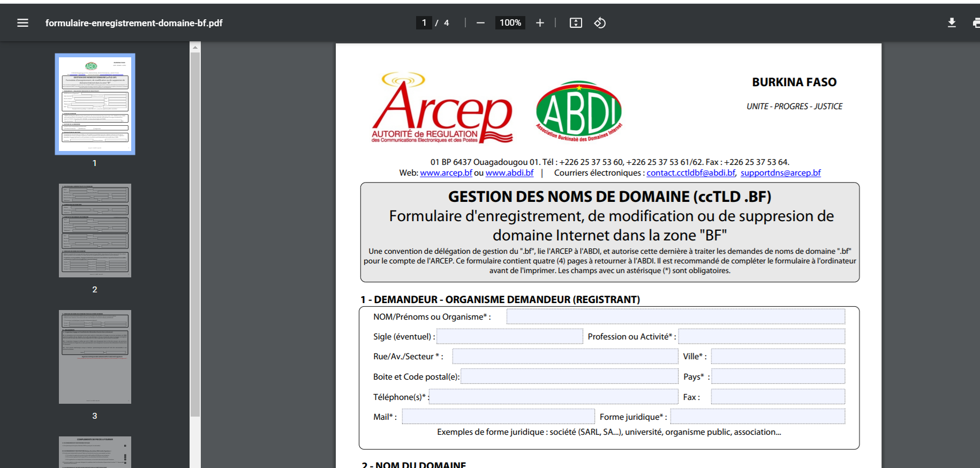The image size is (980, 468).
Task: Click the Rue/Av./Secteur field
Action: pos(565,356)
